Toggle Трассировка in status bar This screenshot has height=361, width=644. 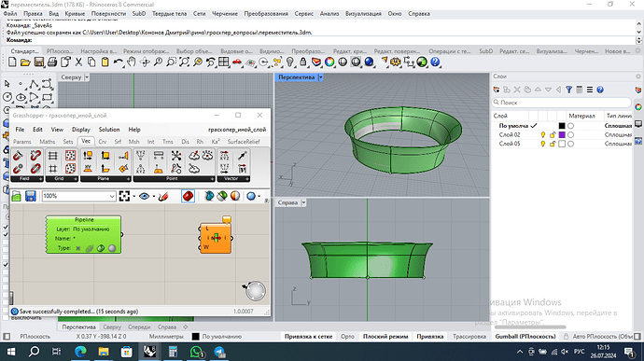(x=469, y=337)
